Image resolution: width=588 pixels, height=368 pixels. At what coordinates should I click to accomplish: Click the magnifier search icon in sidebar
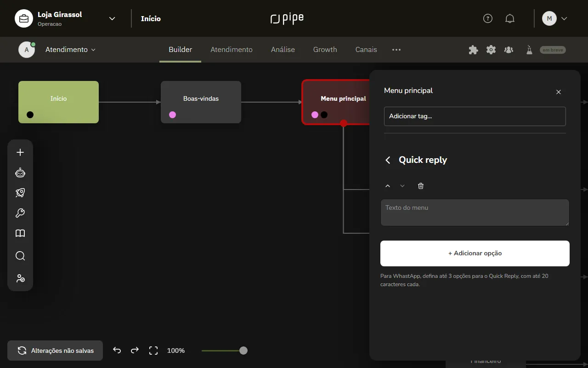(x=20, y=256)
